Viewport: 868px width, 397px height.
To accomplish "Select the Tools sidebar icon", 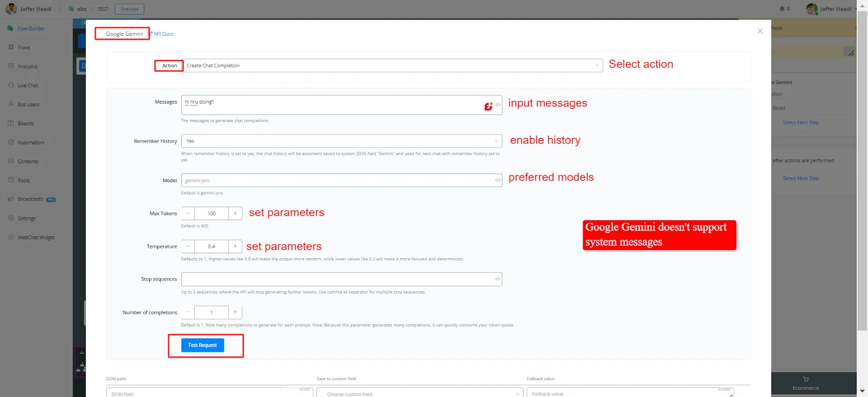I will tap(11, 180).
